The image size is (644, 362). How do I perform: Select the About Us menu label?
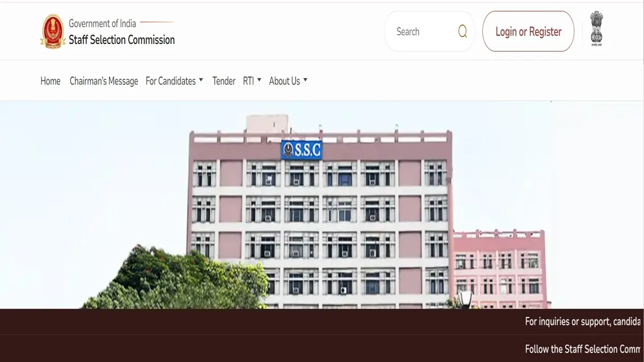[284, 81]
